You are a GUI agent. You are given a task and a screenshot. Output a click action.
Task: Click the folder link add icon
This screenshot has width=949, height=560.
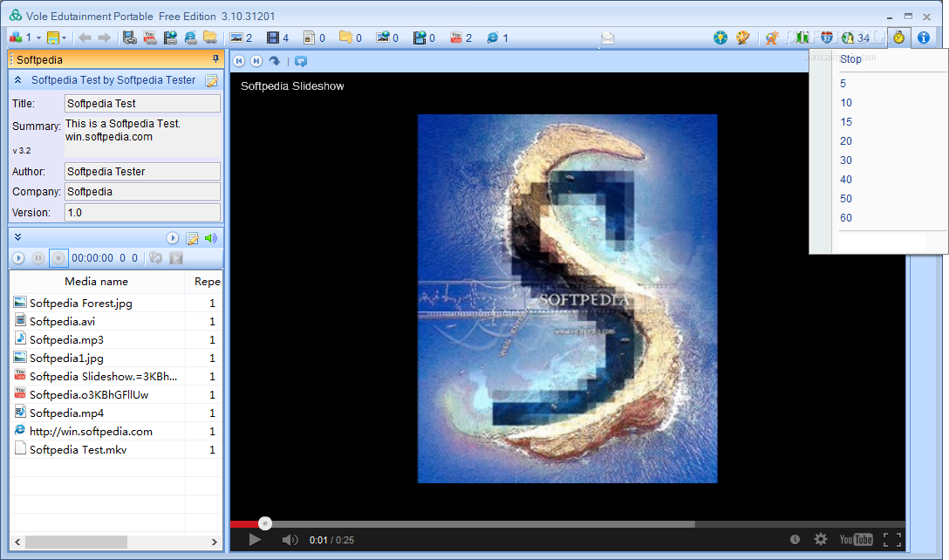(x=210, y=38)
